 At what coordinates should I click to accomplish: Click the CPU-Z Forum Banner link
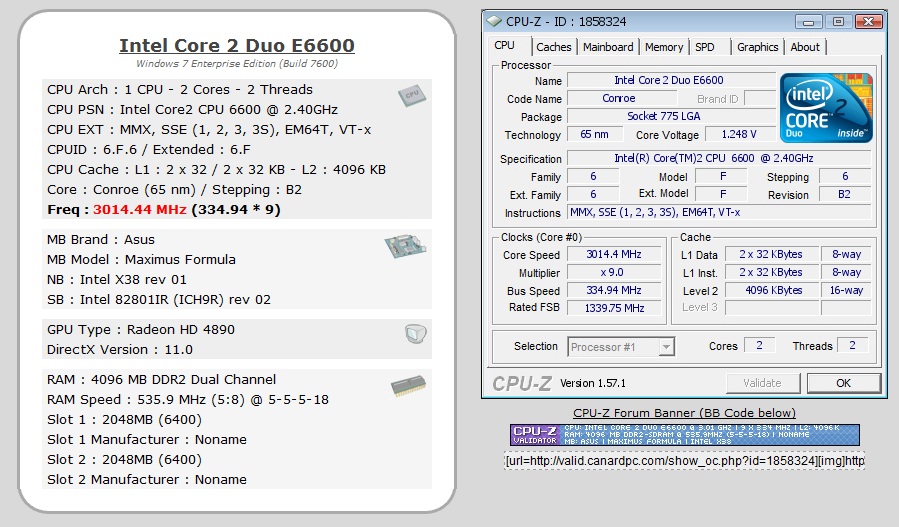tap(684, 413)
